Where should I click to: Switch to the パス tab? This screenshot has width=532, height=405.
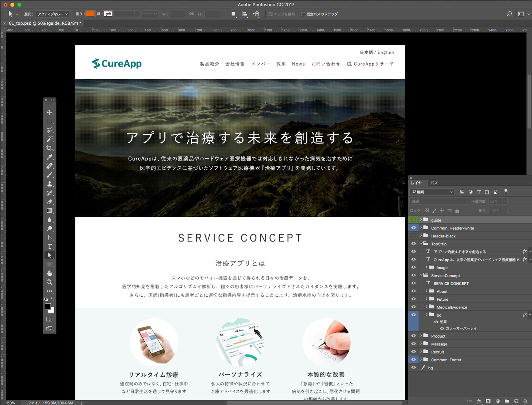[x=434, y=183]
